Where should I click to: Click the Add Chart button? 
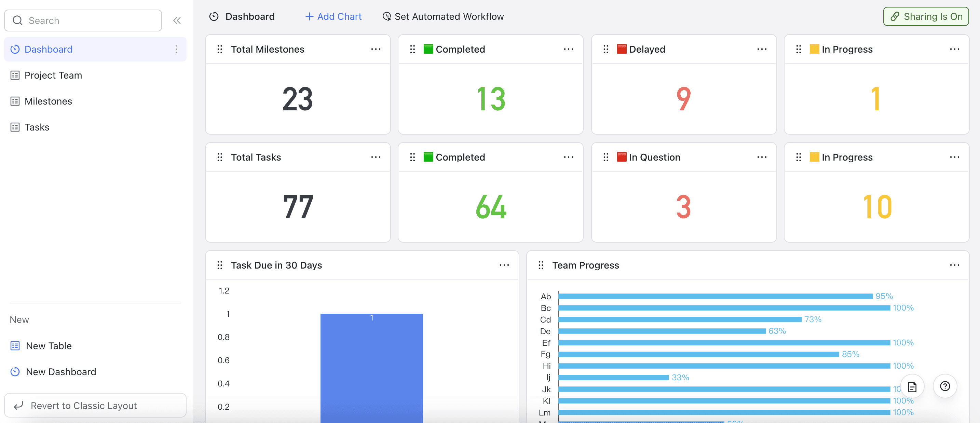tap(333, 16)
